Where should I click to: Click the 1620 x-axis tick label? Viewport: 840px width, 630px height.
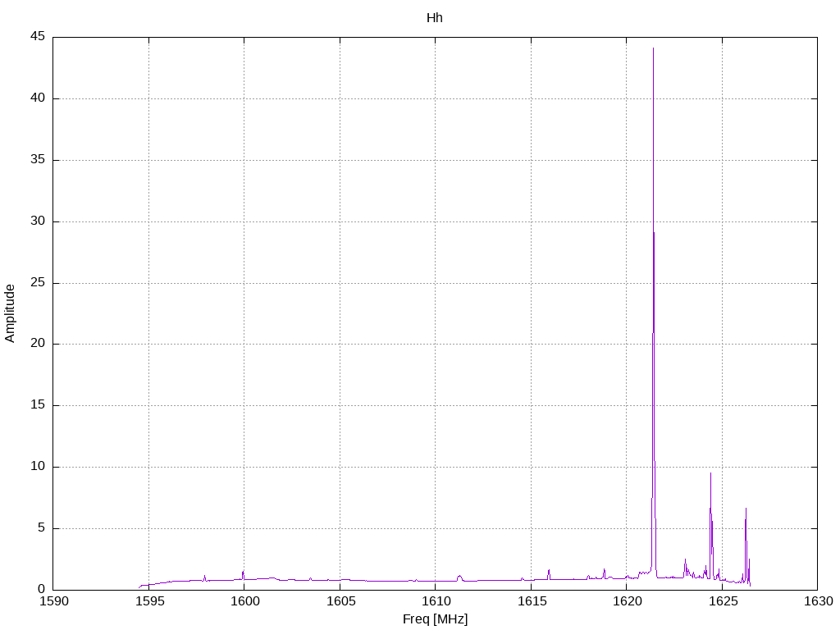pos(627,601)
